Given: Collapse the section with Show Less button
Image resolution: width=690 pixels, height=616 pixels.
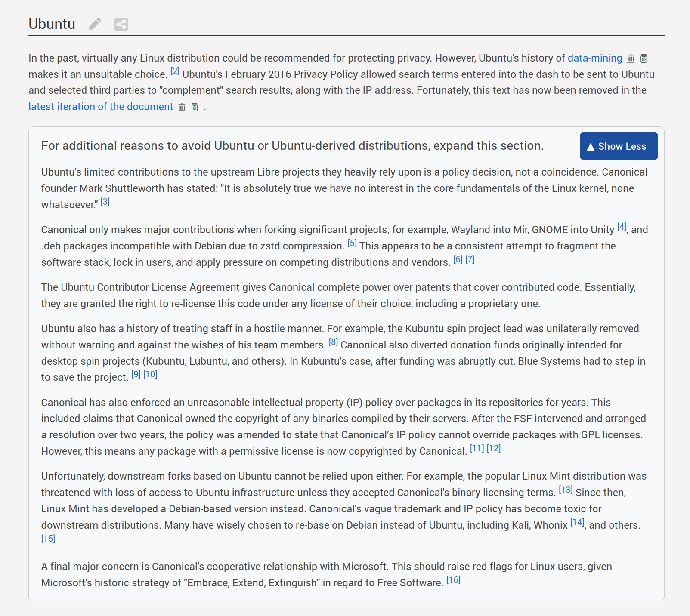Looking at the screenshot, I should 619,146.
